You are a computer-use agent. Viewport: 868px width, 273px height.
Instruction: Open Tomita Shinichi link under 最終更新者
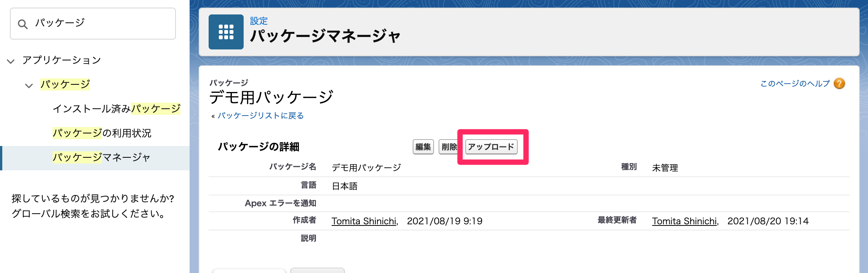pyautogui.click(x=685, y=221)
